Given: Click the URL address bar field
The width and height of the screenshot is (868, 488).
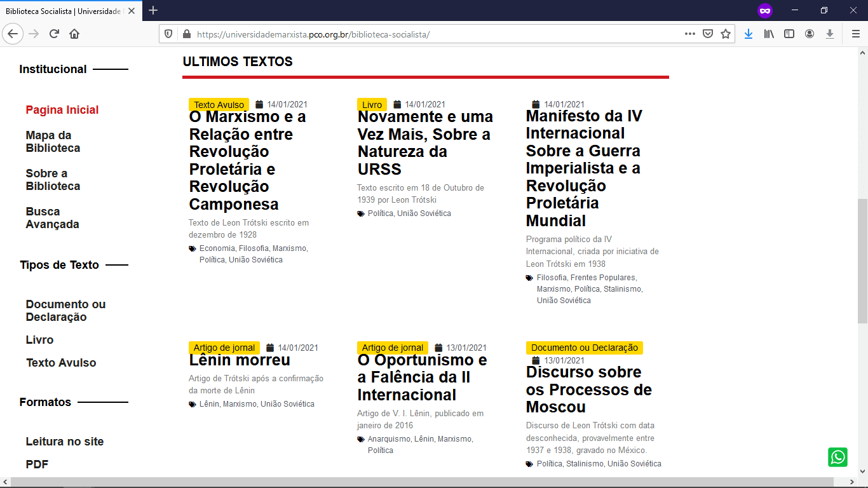Looking at the screenshot, I should 432,34.
